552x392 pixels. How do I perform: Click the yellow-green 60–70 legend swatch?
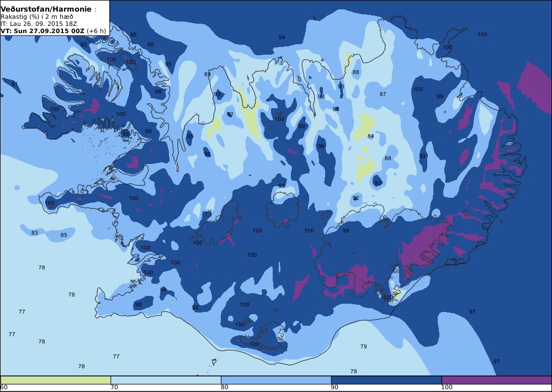[56, 380]
